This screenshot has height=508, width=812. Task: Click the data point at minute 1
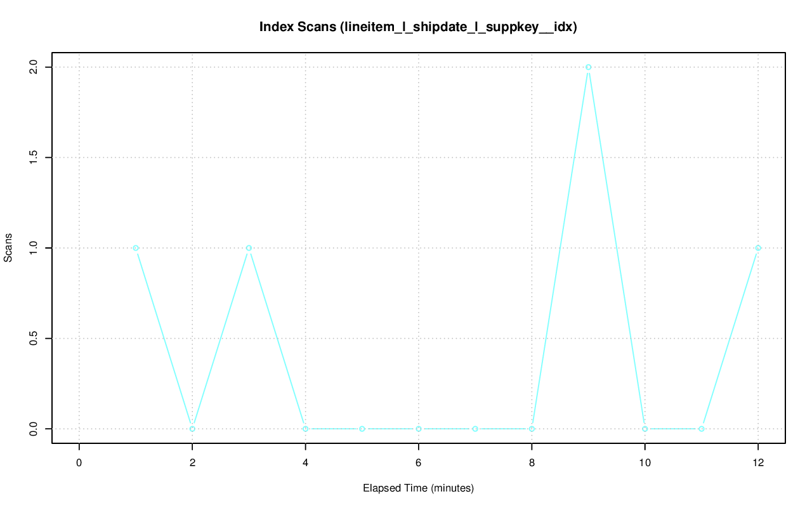click(x=136, y=248)
